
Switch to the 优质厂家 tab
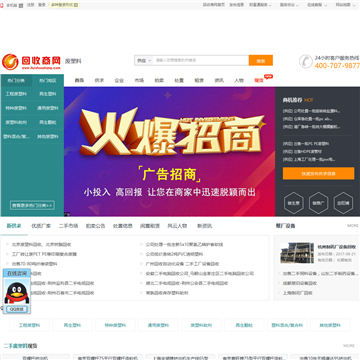pos(41,226)
